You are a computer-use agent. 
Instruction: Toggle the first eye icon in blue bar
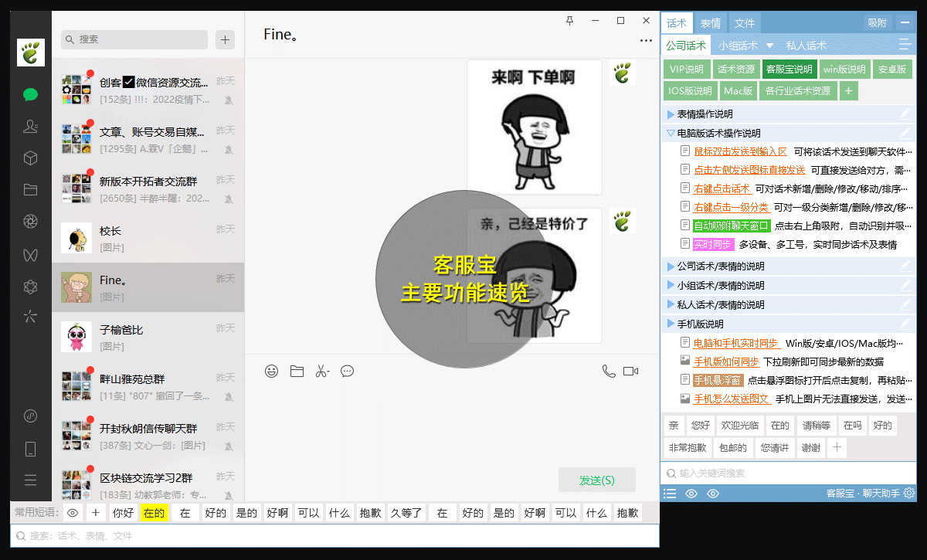coord(691,494)
